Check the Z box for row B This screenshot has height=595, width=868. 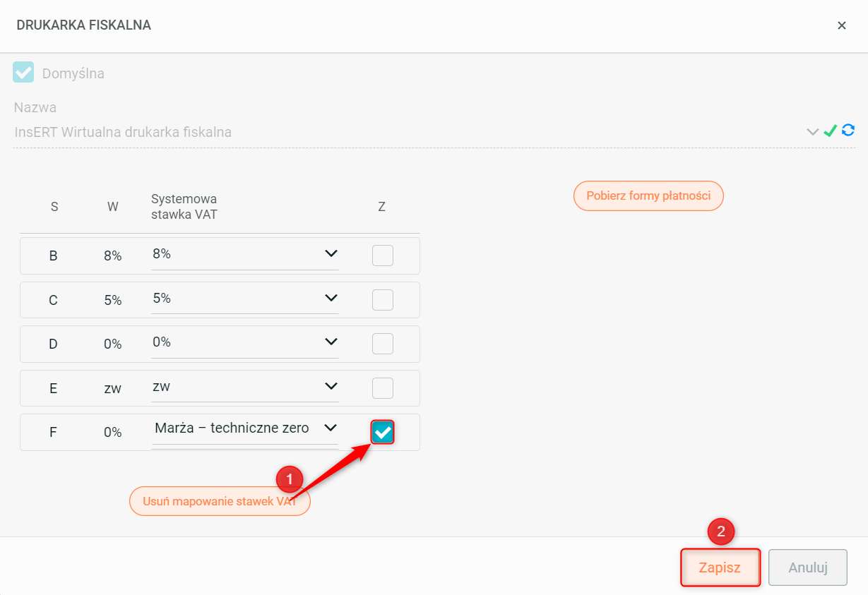pos(382,256)
